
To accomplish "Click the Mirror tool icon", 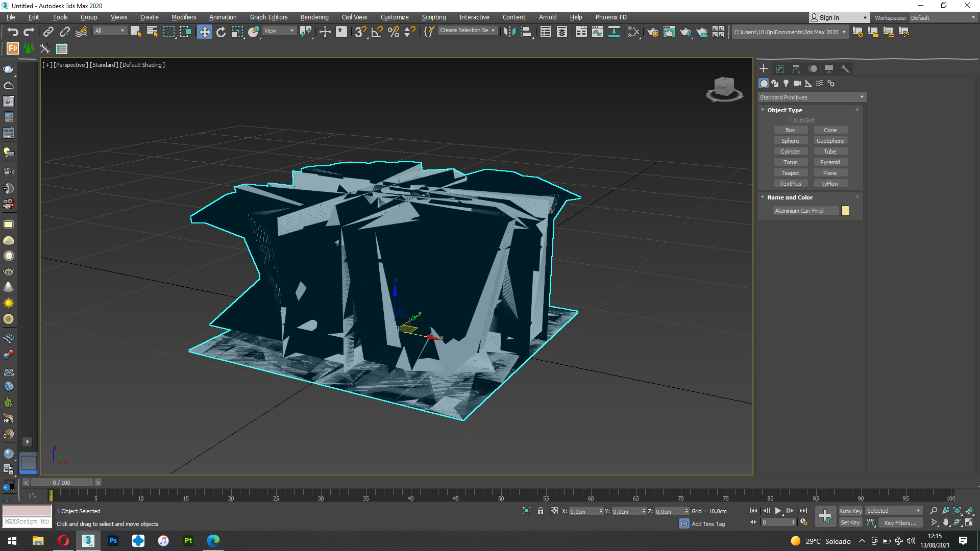I will (509, 32).
